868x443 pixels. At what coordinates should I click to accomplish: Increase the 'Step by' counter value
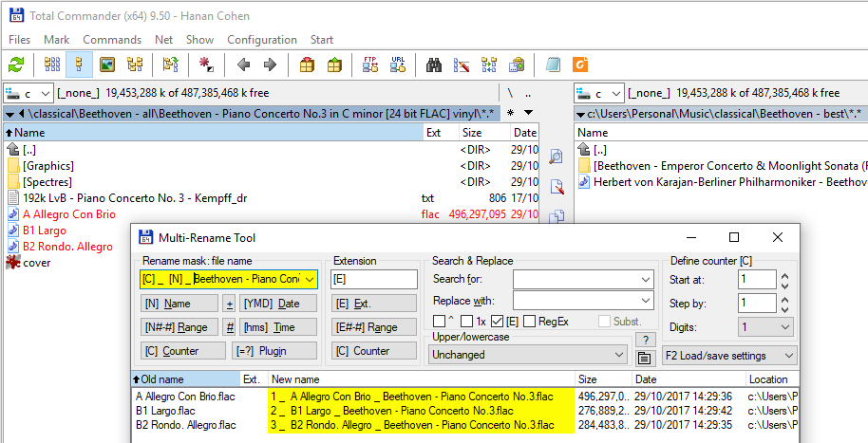click(x=784, y=299)
